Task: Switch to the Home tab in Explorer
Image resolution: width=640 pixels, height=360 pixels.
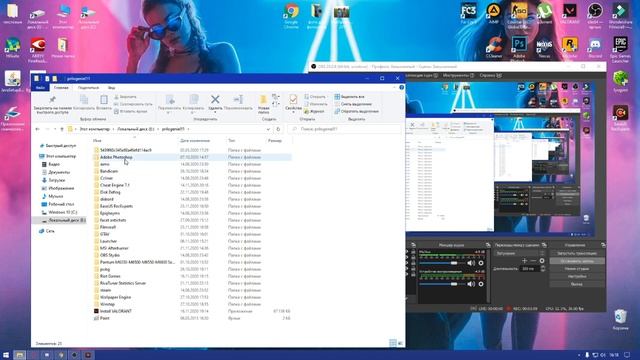Action: 61,87
